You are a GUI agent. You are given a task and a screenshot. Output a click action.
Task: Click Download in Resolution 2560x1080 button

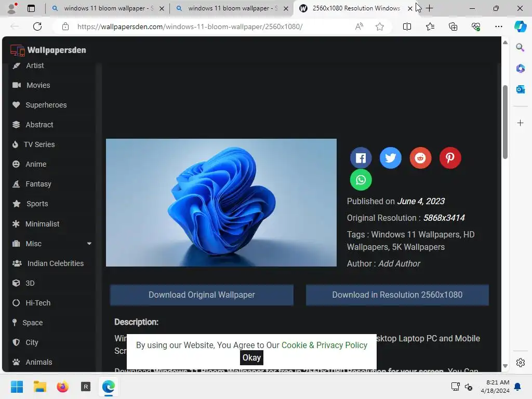coord(397,295)
